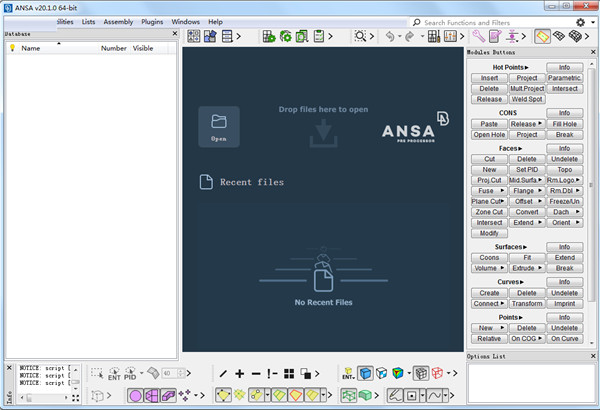Toggle the yellow surface module button in top toolbar

click(542, 36)
